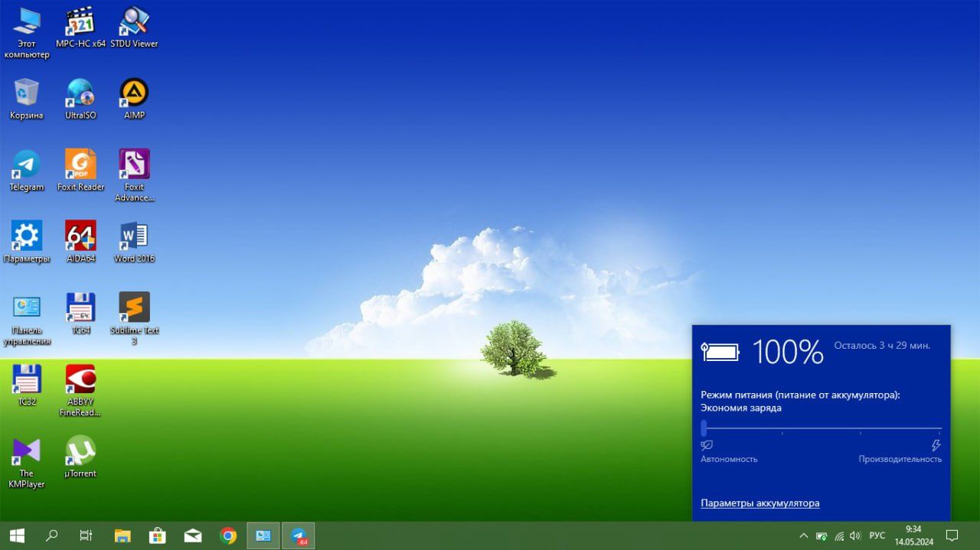The width and height of the screenshot is (980, 550).
Task: Select the UltraISO desktop shortcut
Action: tap(80, 99)
